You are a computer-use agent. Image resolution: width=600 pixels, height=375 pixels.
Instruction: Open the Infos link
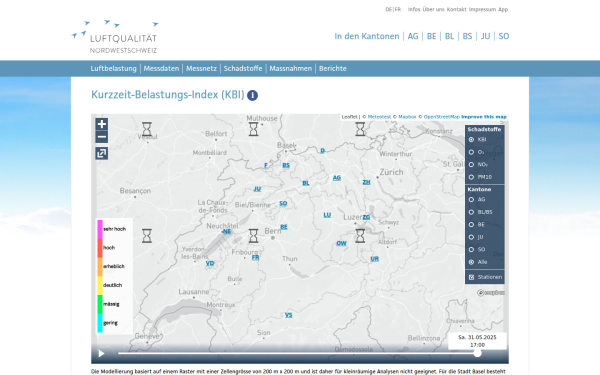414,10
